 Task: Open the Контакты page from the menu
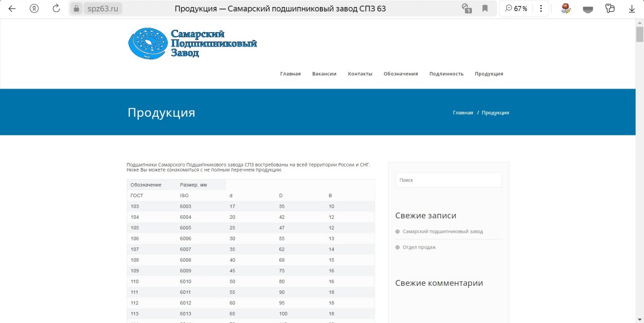360,74
